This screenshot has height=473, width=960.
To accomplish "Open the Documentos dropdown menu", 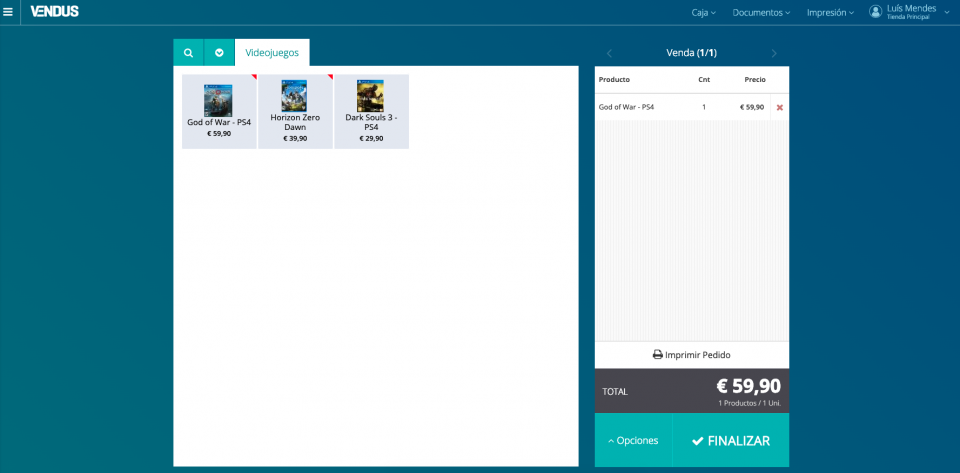I will (x=760, y=12).
